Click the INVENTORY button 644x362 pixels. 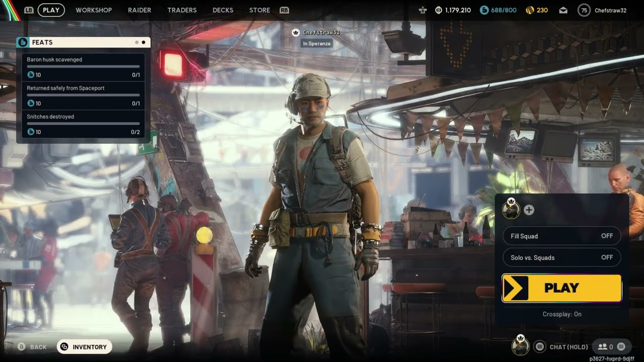85,347
